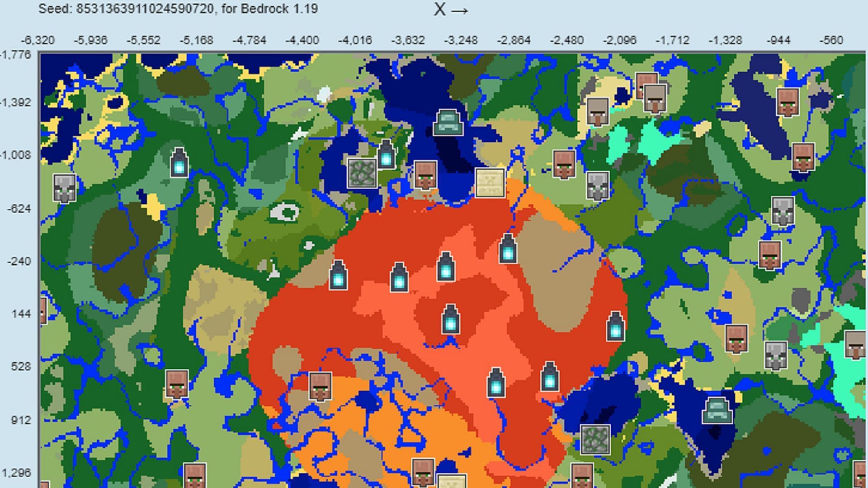This screenshot has width=868, height=488.
Task: Click the -1,328 X-axis label
Action: tap(725, 40)
